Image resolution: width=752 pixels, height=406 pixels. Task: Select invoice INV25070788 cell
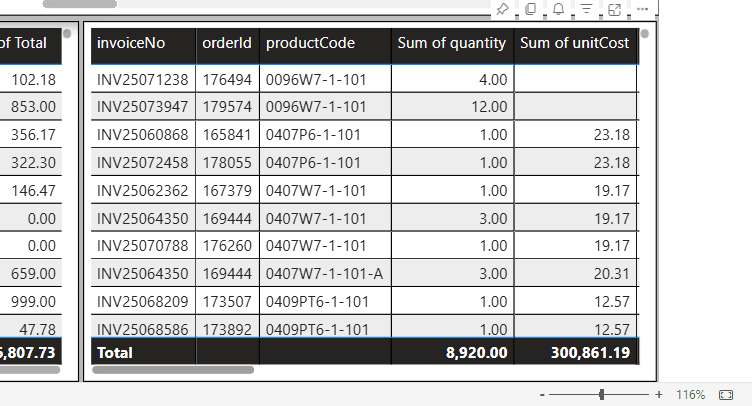click(143, 246)
